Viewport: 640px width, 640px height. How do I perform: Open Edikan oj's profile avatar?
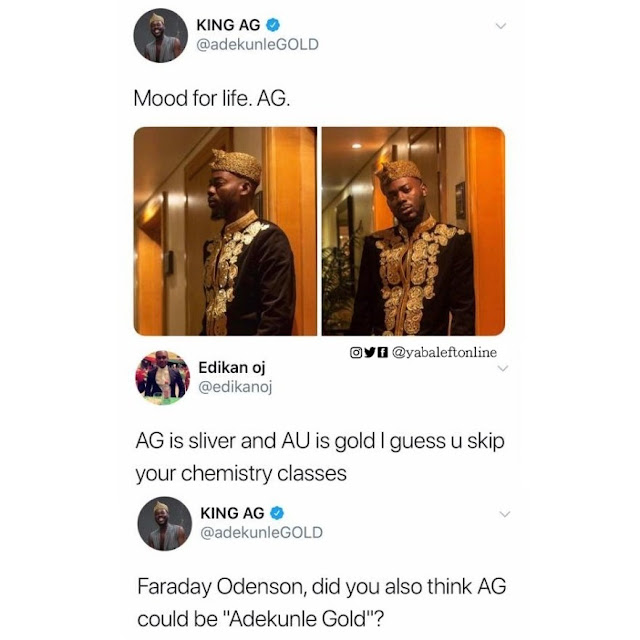pos(162,378)
